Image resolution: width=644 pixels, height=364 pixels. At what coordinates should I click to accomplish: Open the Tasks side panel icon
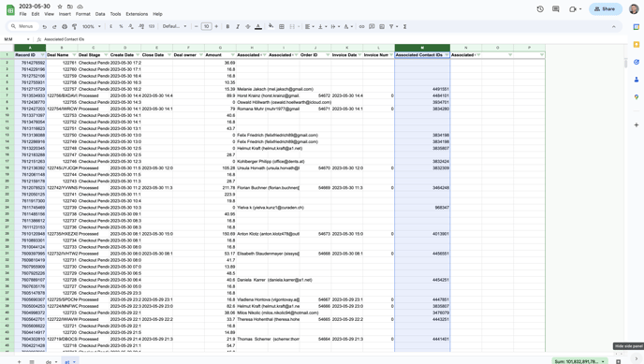pyautogui.click(x=637, y=62)
